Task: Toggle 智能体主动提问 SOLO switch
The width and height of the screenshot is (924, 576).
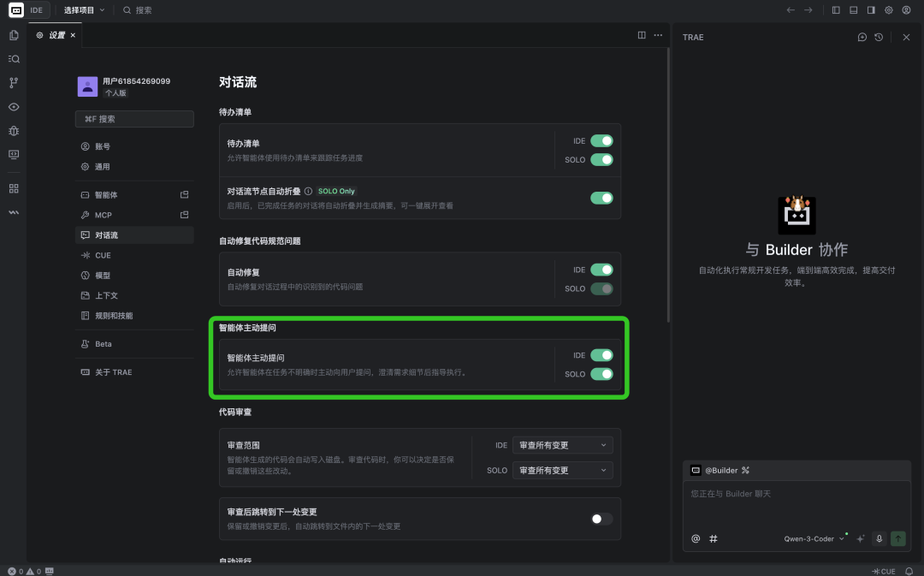Action: click(601, 374)
